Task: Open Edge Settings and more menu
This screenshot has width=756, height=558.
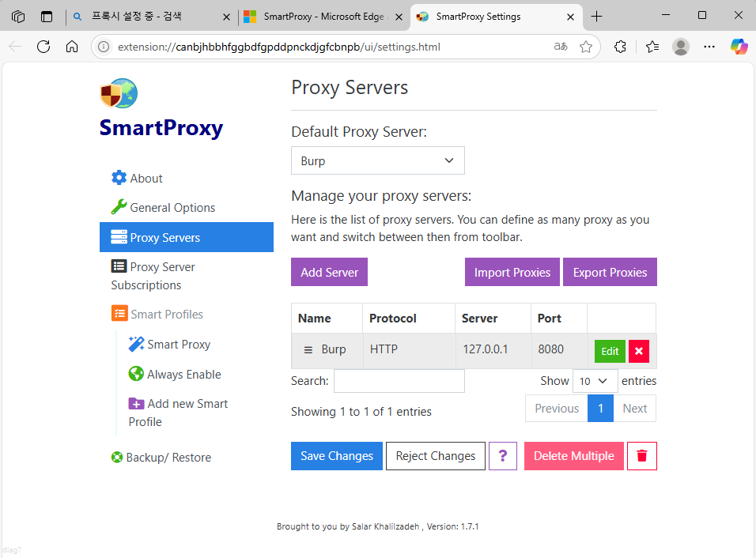Action: [x=709, y=47]
